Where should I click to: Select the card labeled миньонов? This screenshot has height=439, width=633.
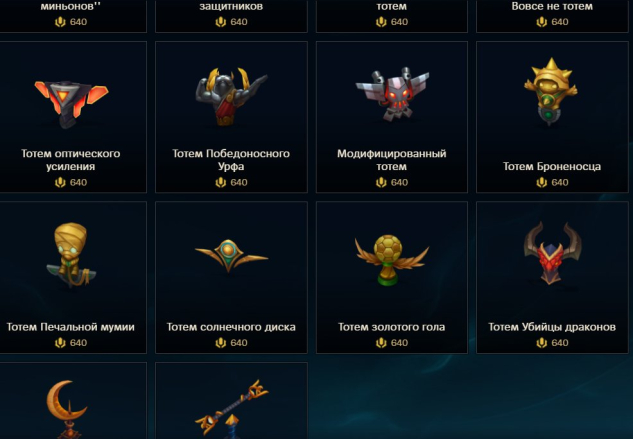[73, 16]
